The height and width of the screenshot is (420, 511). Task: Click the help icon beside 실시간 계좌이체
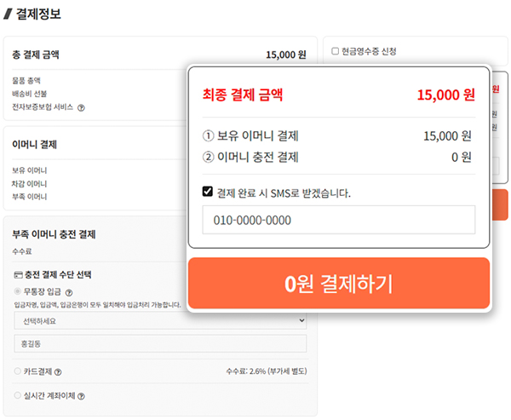81,395
